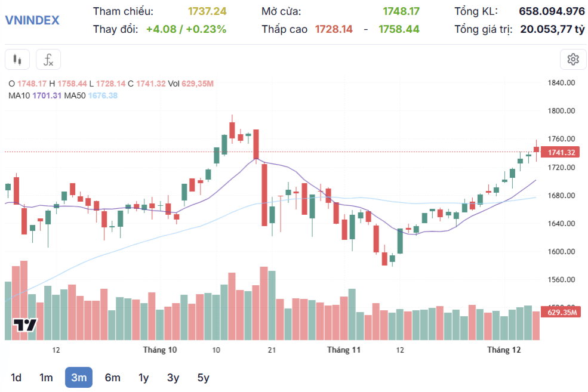
Task: Show the 5y chart range
Action: click(x=203, y=378)
